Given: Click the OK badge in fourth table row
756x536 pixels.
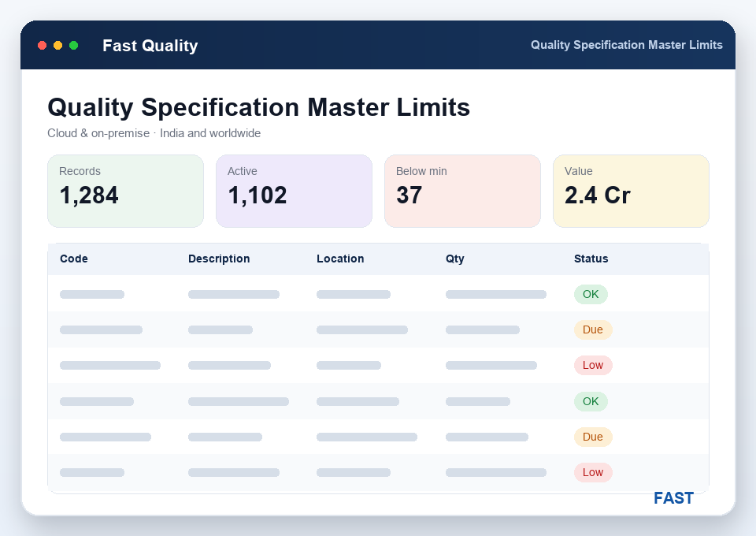Looking at the screenshot, I should click(x=591, y=401).
